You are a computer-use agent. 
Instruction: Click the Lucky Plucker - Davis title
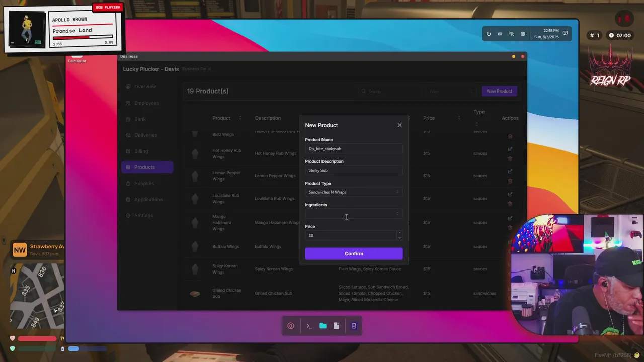(151, 69)
